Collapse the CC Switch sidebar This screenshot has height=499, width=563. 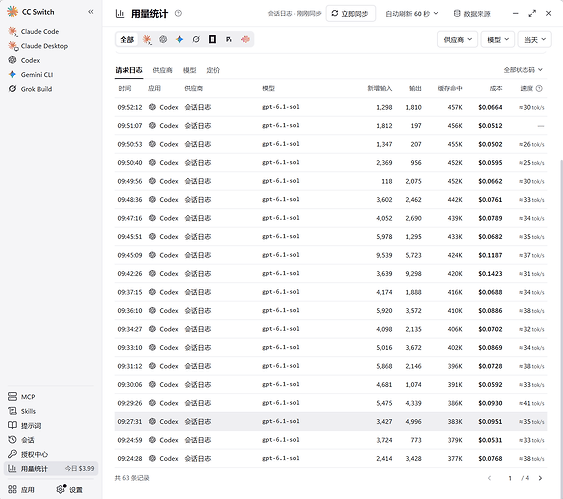point(91,12)
